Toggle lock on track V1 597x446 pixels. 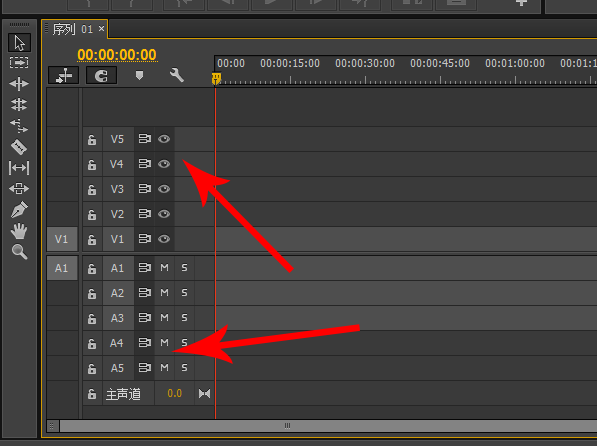(x=92, y=239)
